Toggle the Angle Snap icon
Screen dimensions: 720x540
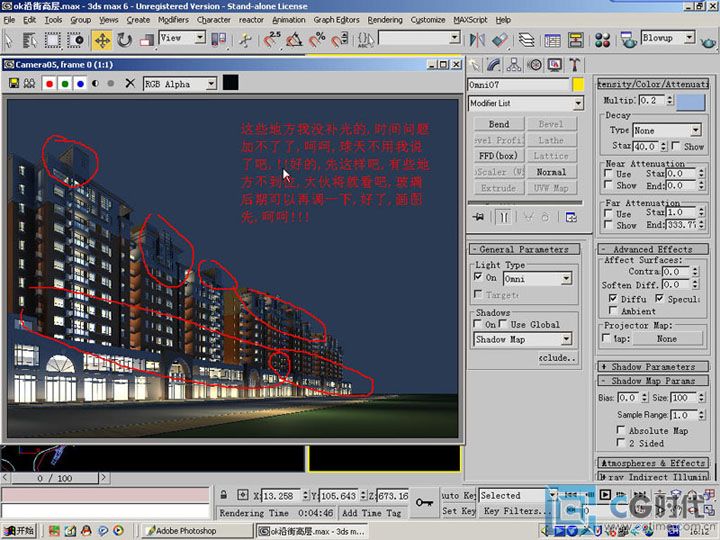[294, 40]
